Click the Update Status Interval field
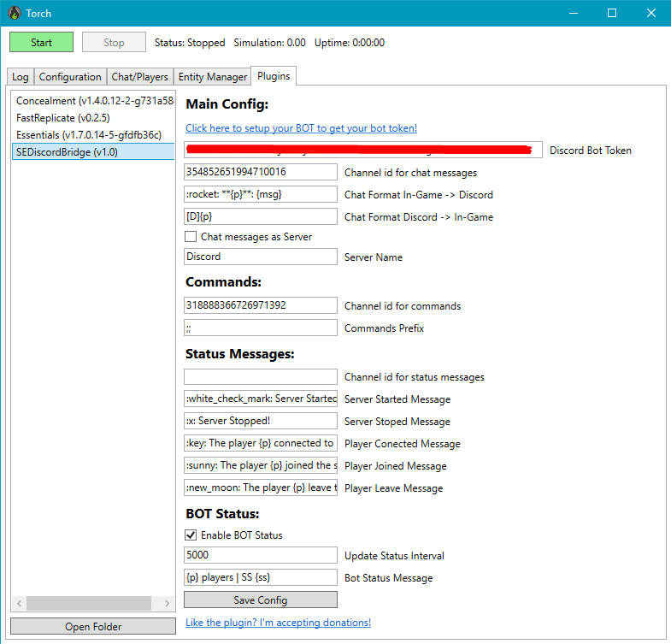This screenshot has height=644, width=671. pos(261,555)
